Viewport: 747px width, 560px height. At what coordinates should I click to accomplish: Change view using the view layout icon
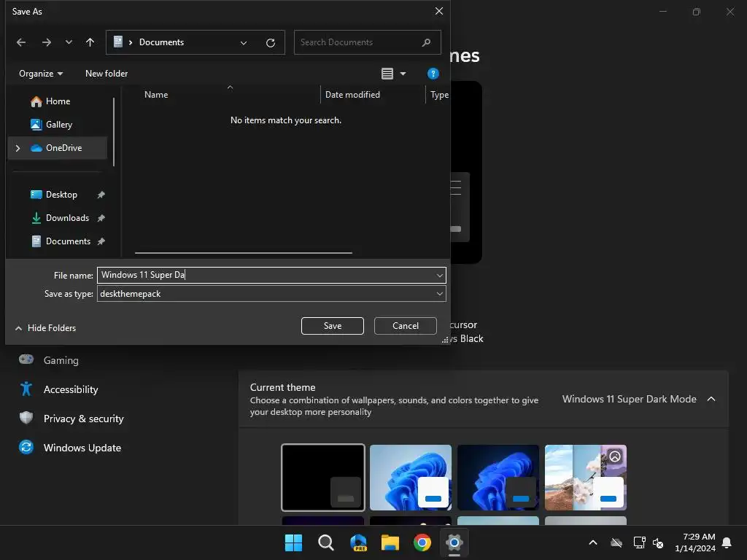(x=387, y=74)
